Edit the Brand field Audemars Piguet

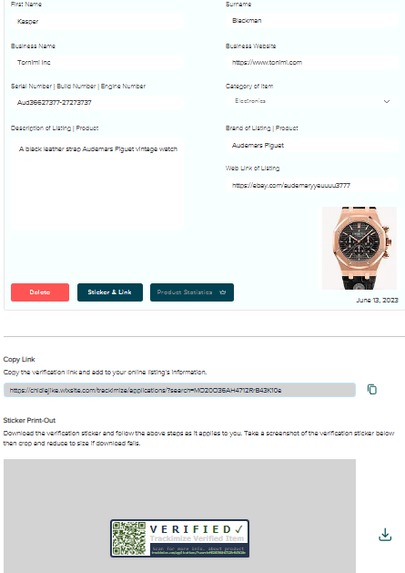(312, 145)
